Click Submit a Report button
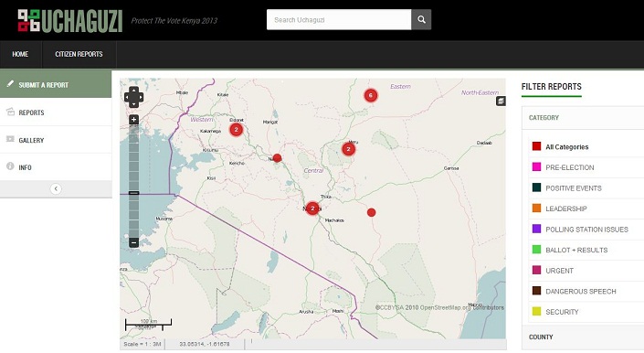Viewport: 644px width, 353px height. click(x=56, y=84)
